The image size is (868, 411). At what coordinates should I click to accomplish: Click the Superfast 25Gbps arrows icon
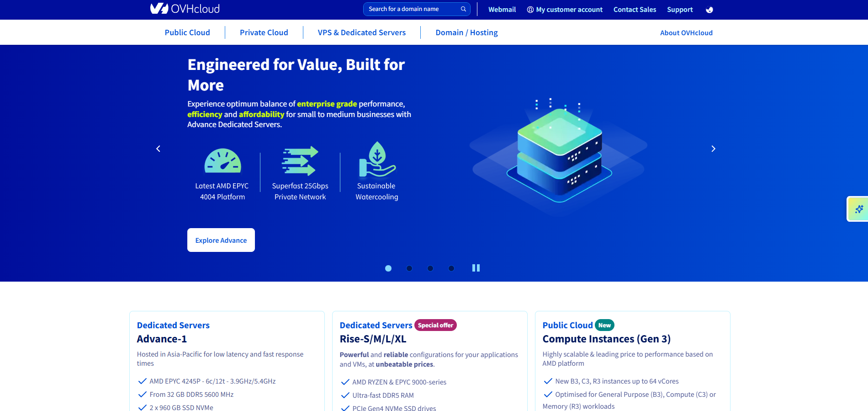pyautogui.click(x=300, y=161)
